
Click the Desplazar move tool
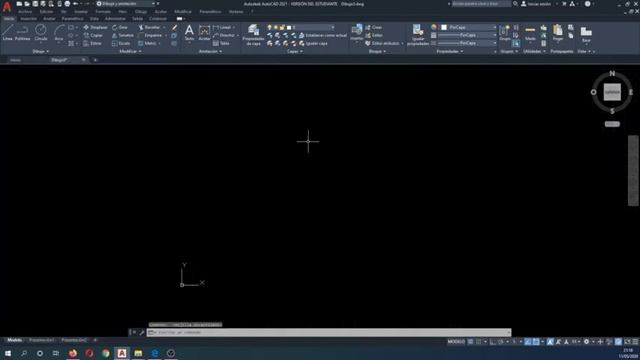[95, 27]
